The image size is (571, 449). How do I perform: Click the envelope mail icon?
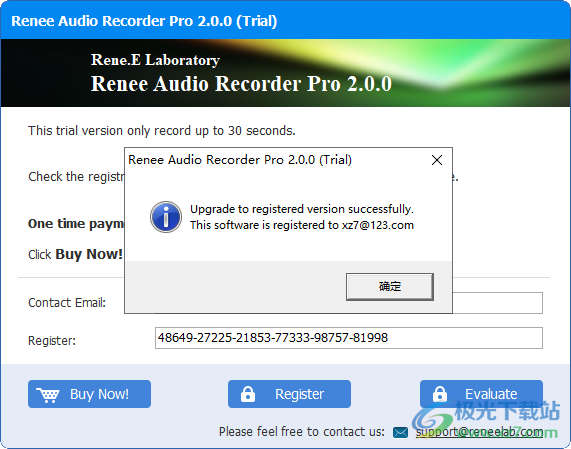click(x=400, y=433)
